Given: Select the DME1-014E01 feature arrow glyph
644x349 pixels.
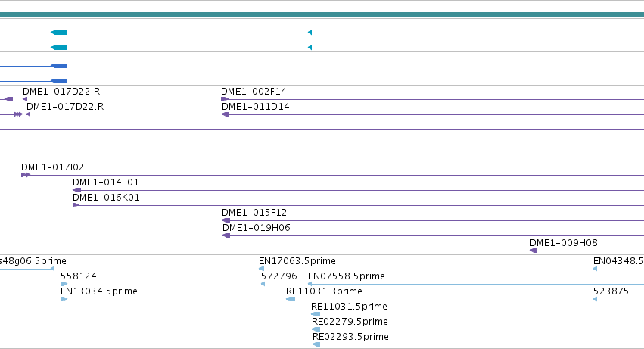Looking at the screenshot, I should (76, 190).
